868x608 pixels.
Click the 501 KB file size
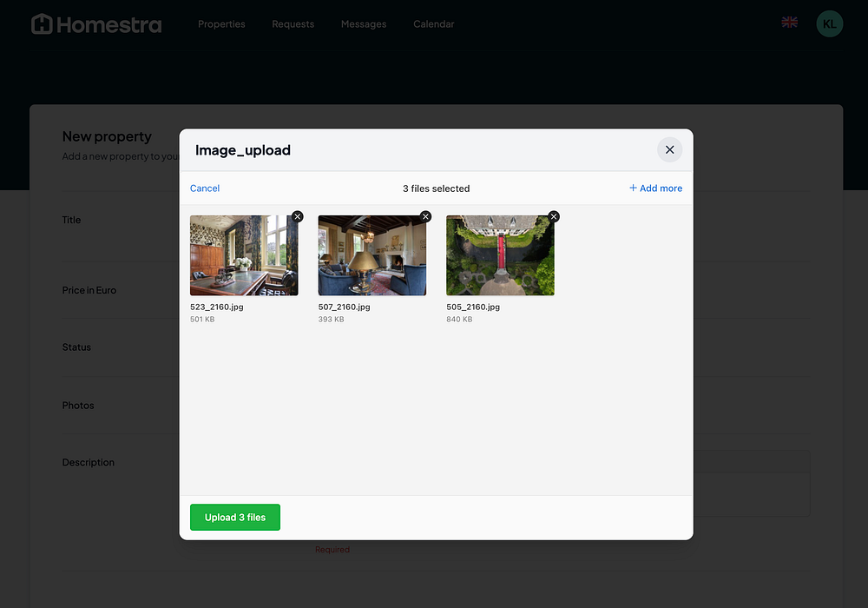(202, 320)
